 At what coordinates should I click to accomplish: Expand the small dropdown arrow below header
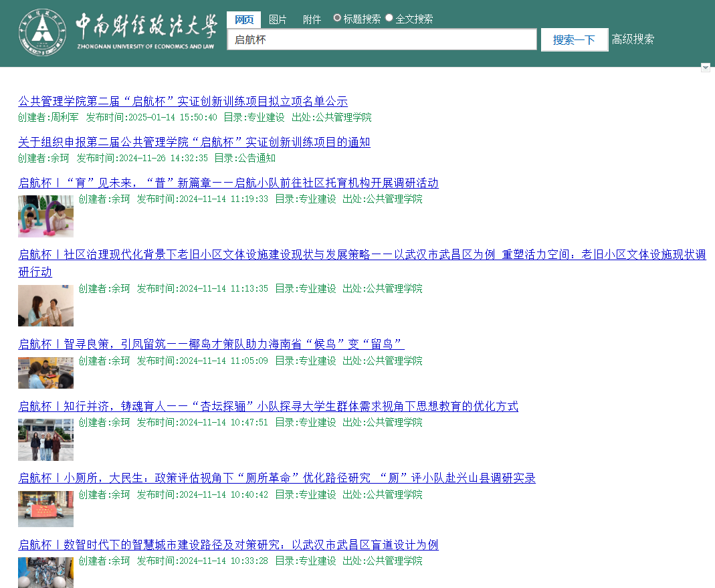pyautogui.click(x=705, y=68)
